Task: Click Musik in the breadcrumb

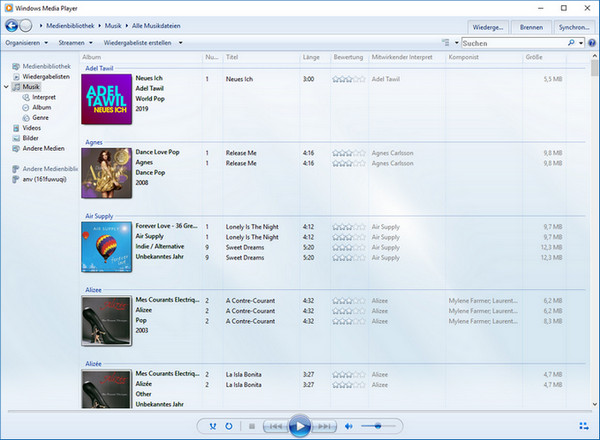Action: pos(113,26)
